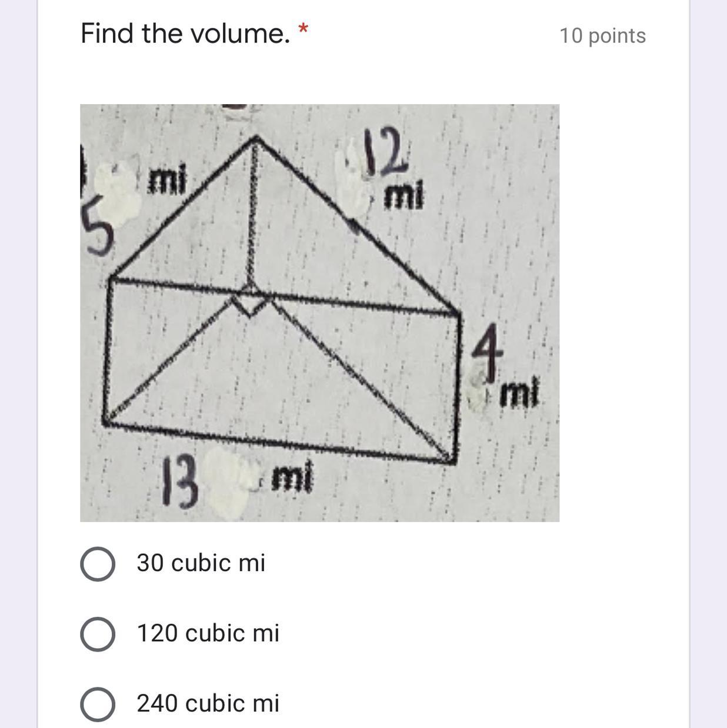Image resolution: width=727 pixels, height=728 pixels.
Task: Click the bottom-right vertex of the prism
Action: click(453, 458)
